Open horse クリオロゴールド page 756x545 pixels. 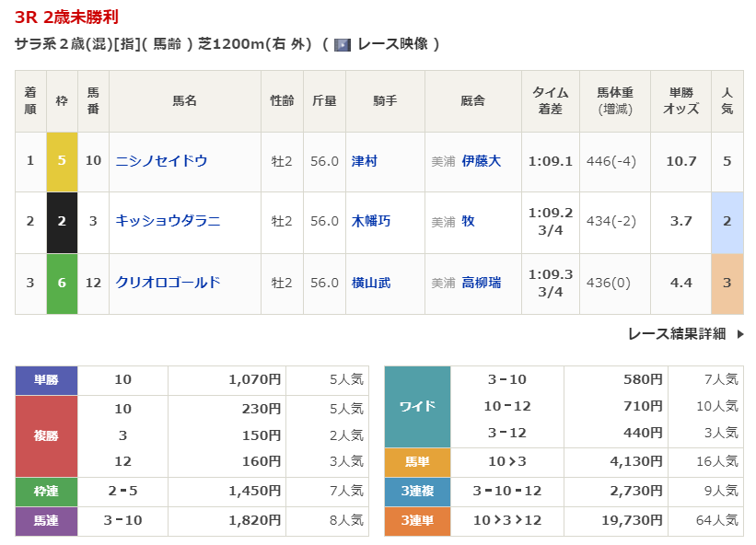(168, 283)
